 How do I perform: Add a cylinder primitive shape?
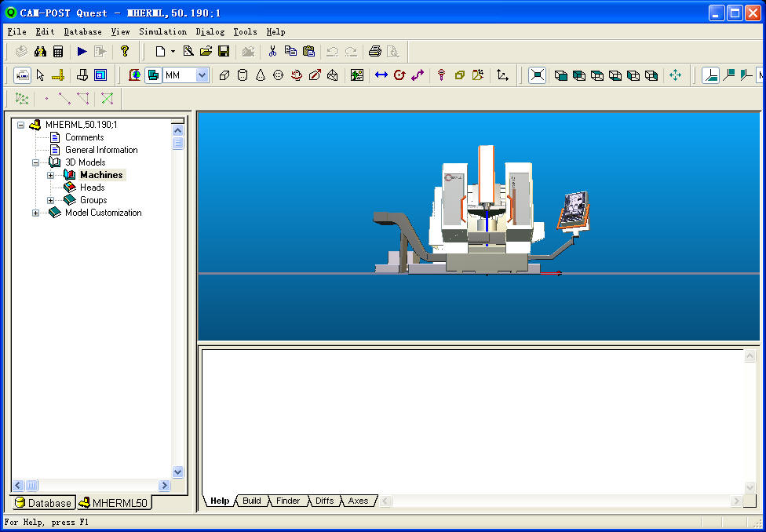[x=243, y=75]
